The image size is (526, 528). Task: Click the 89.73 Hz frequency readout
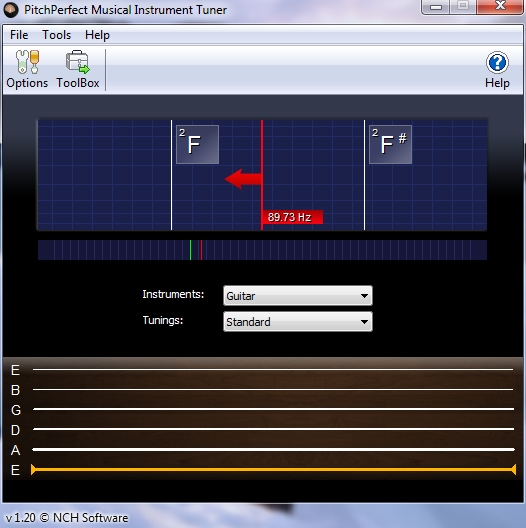click(292, 217)
